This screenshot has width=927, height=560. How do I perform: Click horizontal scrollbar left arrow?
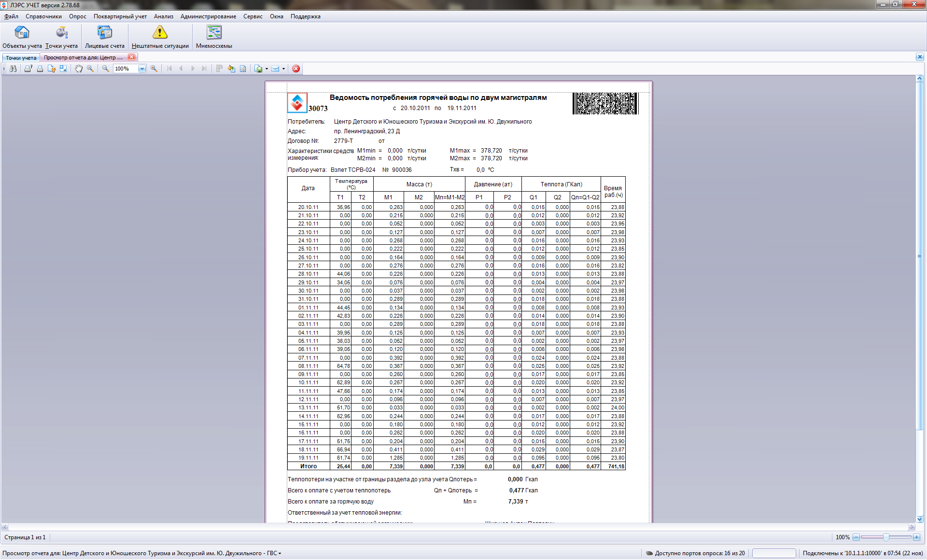click(5, 527)
